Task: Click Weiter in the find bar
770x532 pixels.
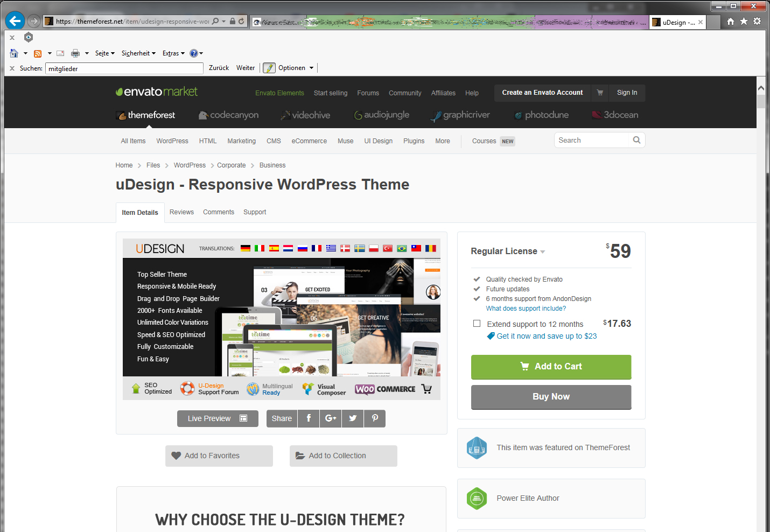Action: (x=246, y=68)
